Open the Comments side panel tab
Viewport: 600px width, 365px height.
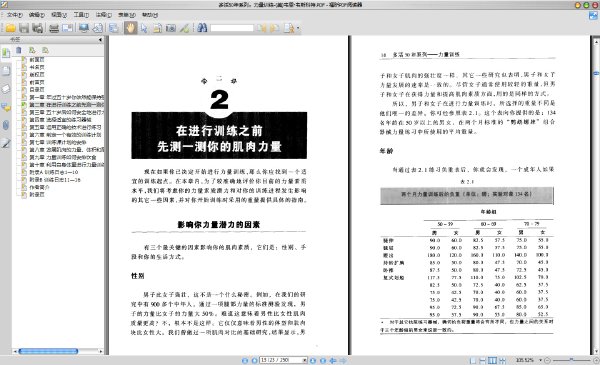coord(6,107)
